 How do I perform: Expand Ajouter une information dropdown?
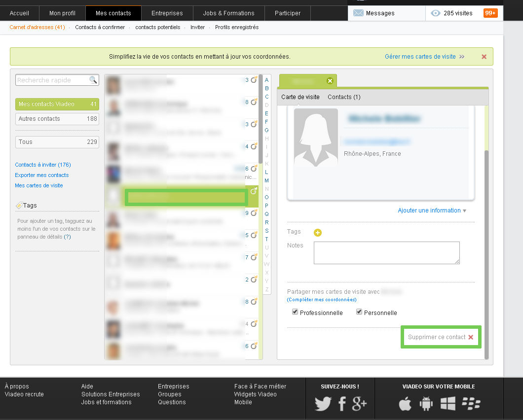(x=432, y=210)
